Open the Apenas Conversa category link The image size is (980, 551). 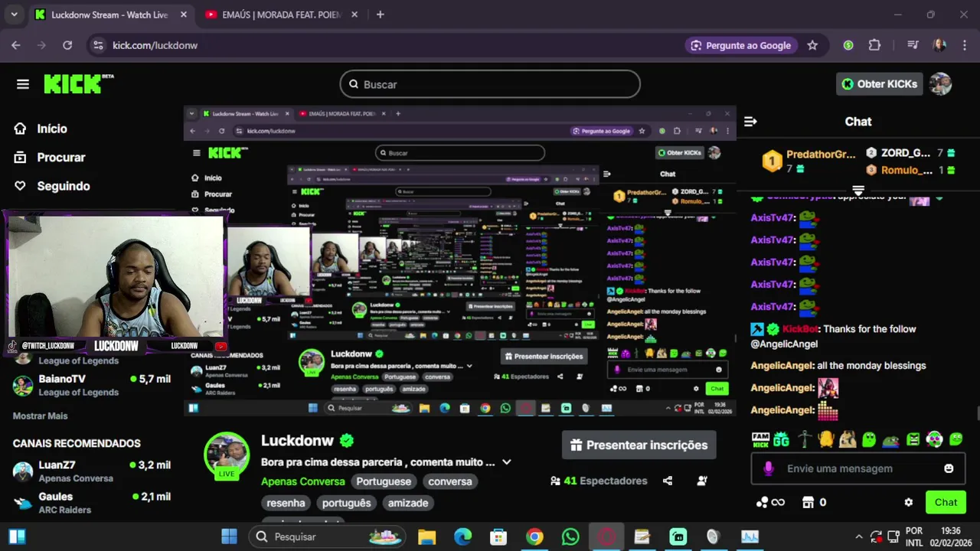pos(303,481)
